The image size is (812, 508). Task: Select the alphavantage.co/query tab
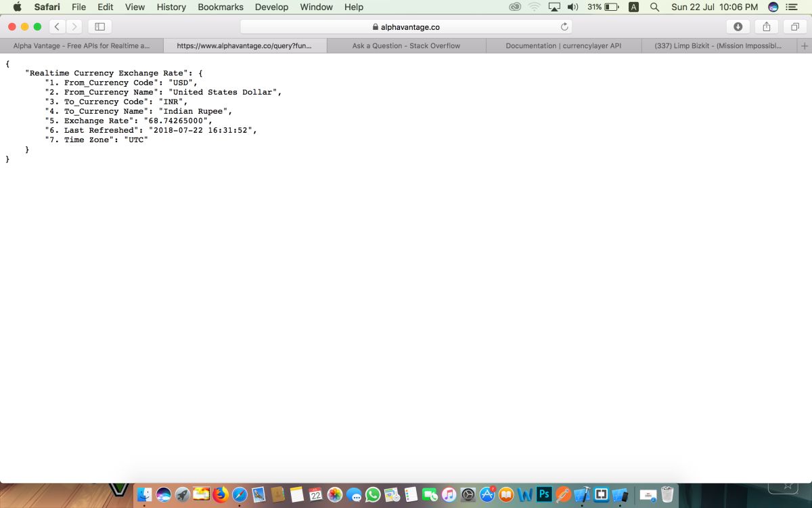244,46
